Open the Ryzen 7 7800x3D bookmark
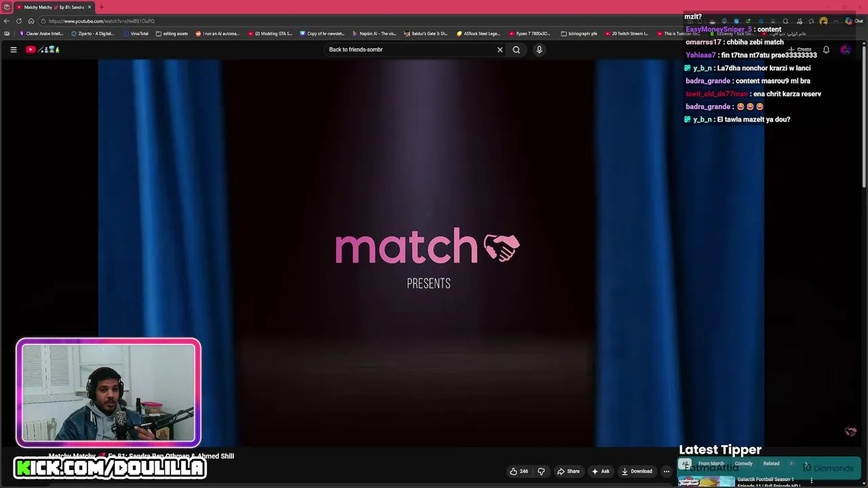The height and width of the screenshot is (488, 868). [x=530, y=33]
